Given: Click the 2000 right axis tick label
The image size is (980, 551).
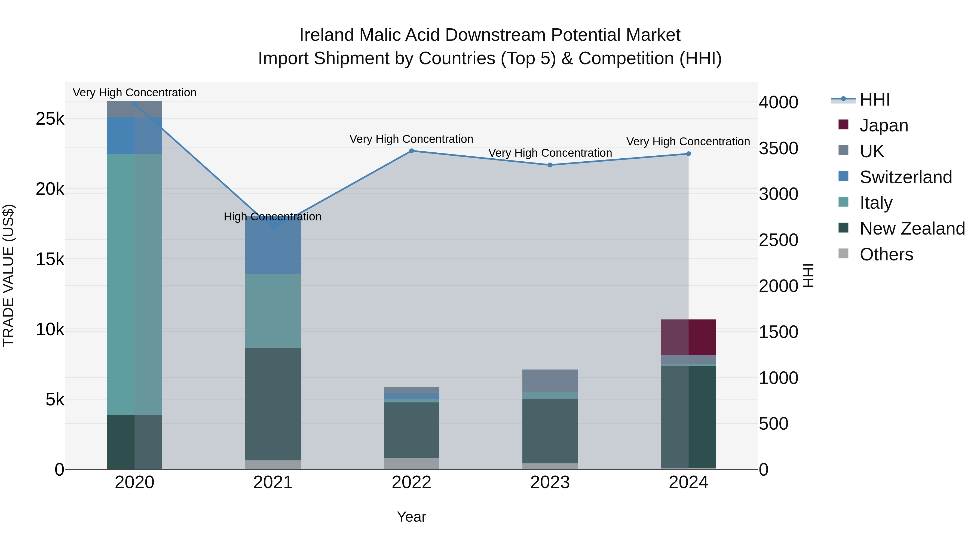Looking at the screenshot, I should pos(779,286).
